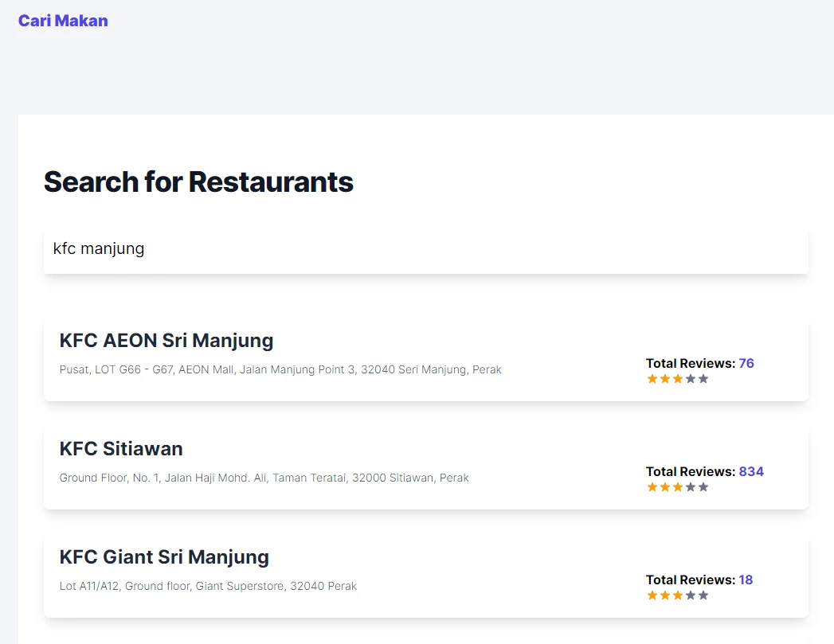Click first star of KFC Sitiawan rating
834x644 pixels.
point(652,487)
